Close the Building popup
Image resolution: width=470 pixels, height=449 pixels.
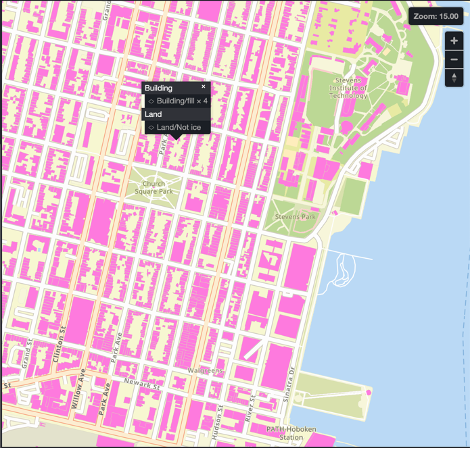(x=203, y=87)
